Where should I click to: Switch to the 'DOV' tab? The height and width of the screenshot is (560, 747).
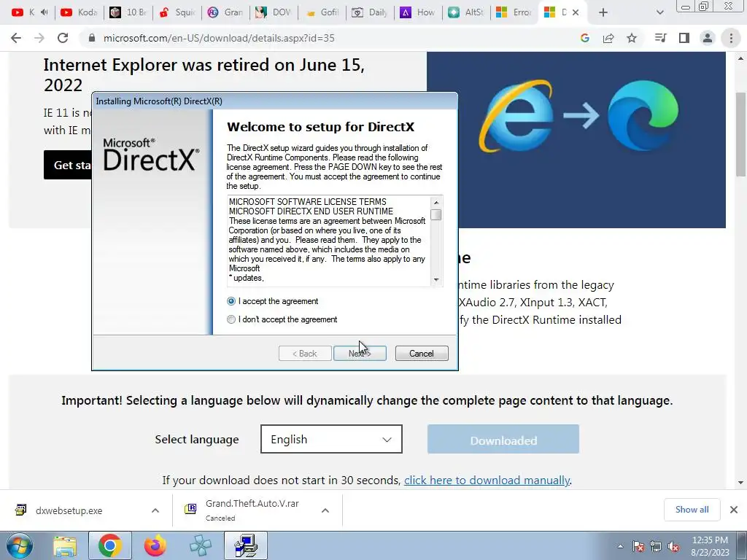click(274, 12)
